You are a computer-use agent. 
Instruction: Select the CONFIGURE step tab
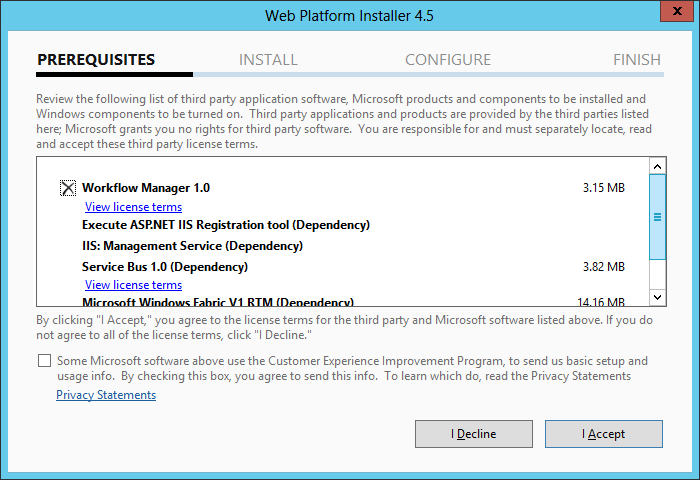click(448, 59)
